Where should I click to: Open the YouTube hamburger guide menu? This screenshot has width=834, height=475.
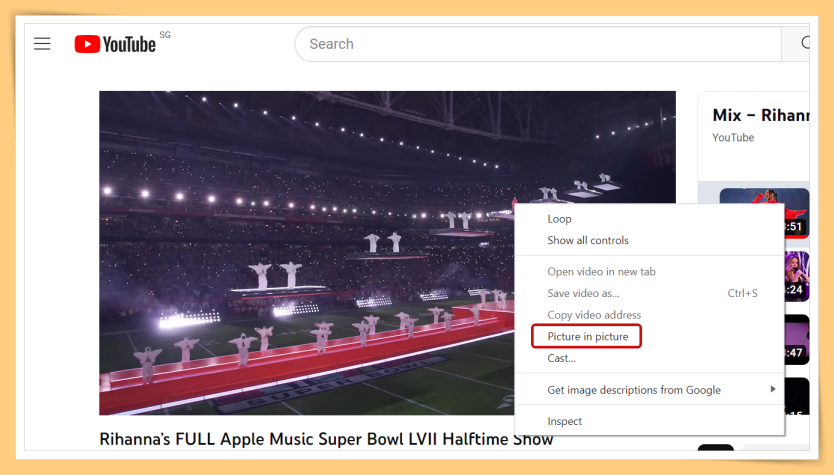pos(42,44)
